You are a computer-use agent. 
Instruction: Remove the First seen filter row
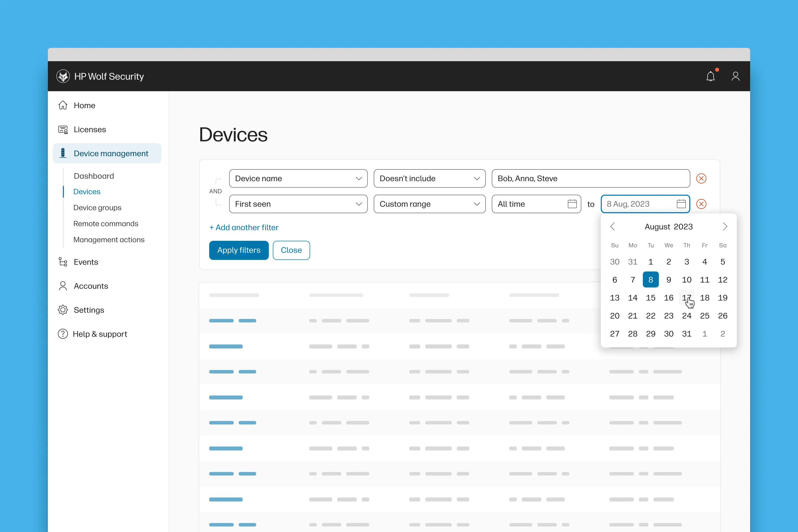click(701, 204)
